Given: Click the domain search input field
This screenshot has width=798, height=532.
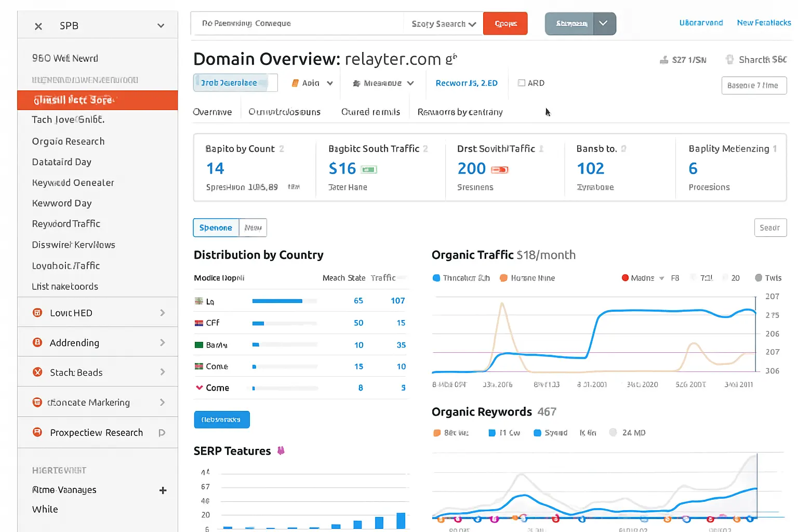Looking at the screenshot, I should point(296,24).
